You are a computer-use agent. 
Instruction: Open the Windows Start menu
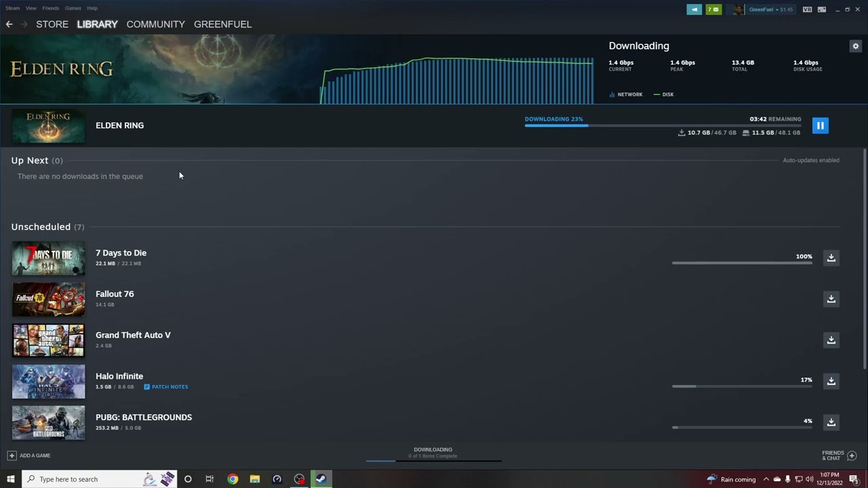click(x=10, y=479)
